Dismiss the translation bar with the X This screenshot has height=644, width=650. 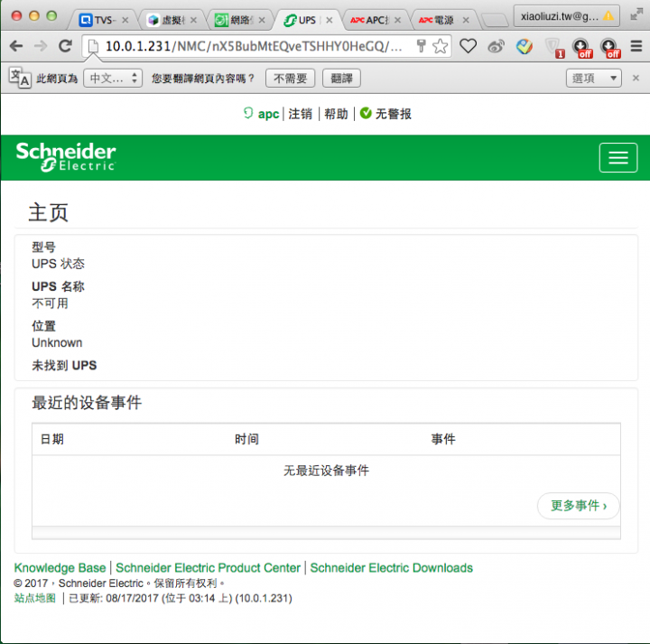pos(636,78)
